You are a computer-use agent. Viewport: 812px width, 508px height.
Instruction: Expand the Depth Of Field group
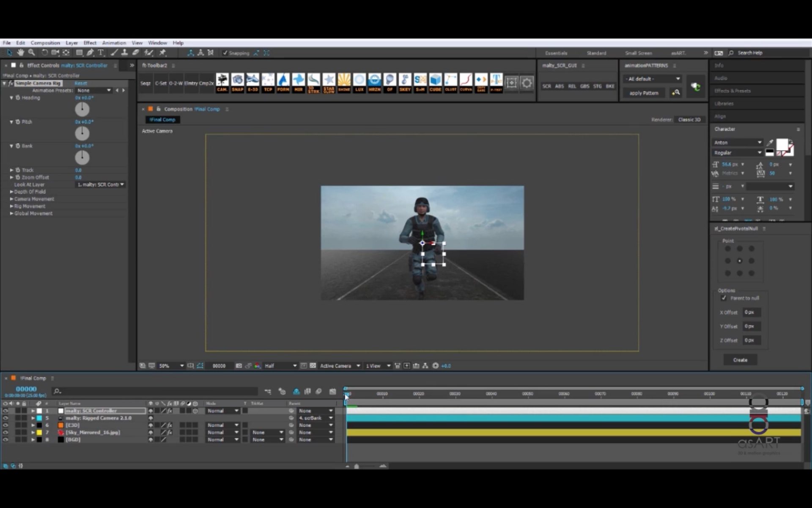11,192
